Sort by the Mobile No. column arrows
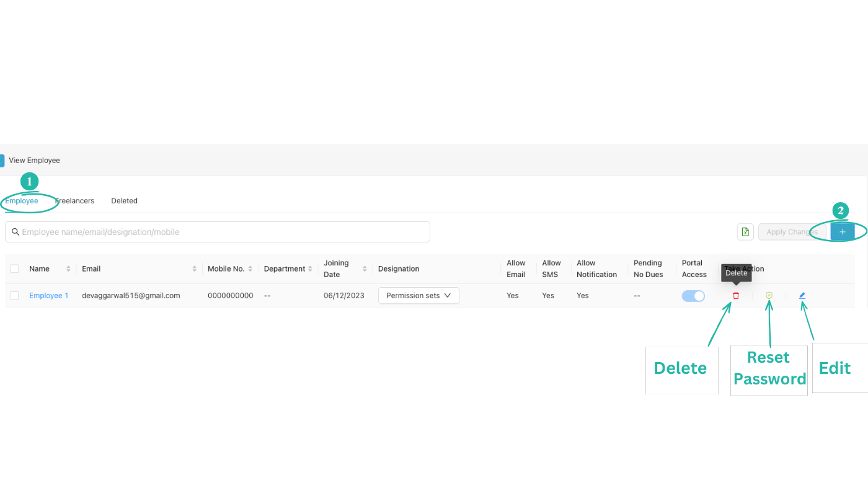868x496 pixels. (250, 268)
